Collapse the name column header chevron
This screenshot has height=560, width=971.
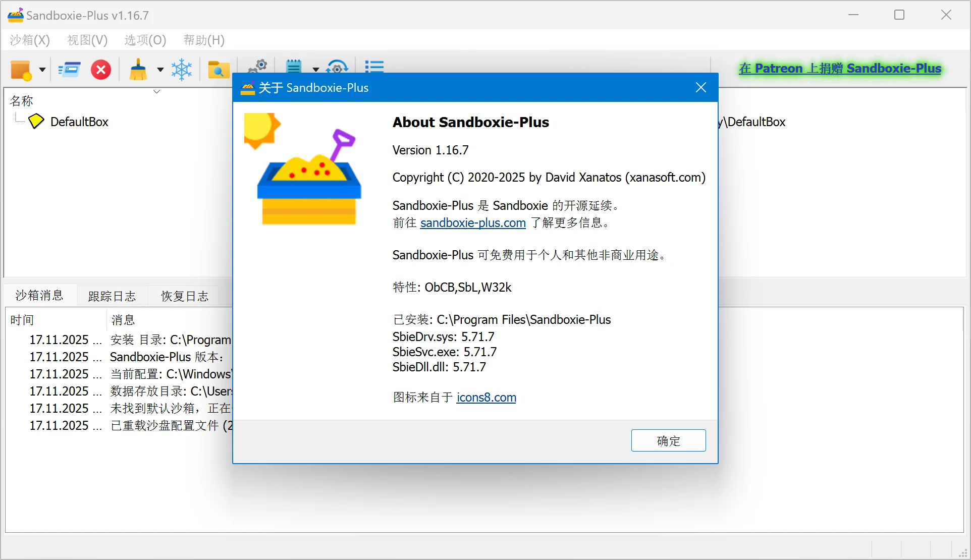click(x=156, y=92)
